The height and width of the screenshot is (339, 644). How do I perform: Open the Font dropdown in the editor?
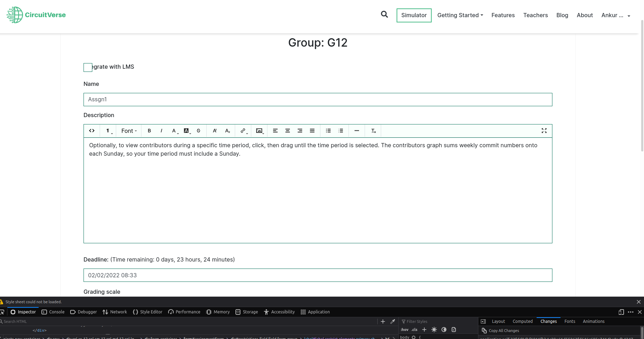pos(128,130)
